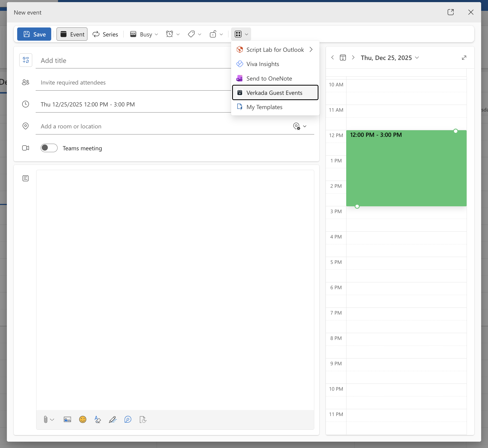488x448 pixels.
Task: Open the Thu, Dec 25, 2025 date picker
Action: pos(390,58)
